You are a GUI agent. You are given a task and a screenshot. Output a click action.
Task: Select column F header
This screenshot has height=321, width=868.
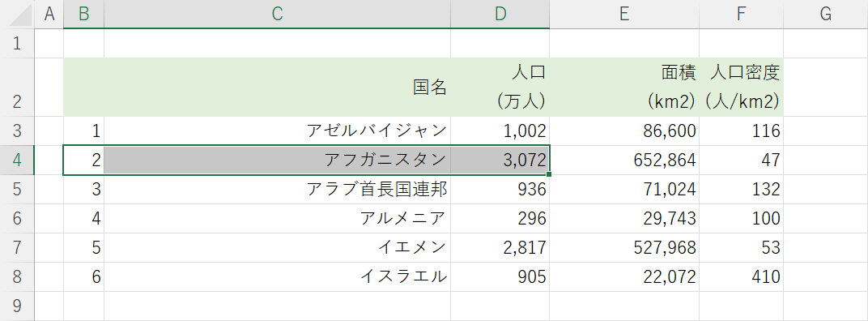tap(741, 14)
